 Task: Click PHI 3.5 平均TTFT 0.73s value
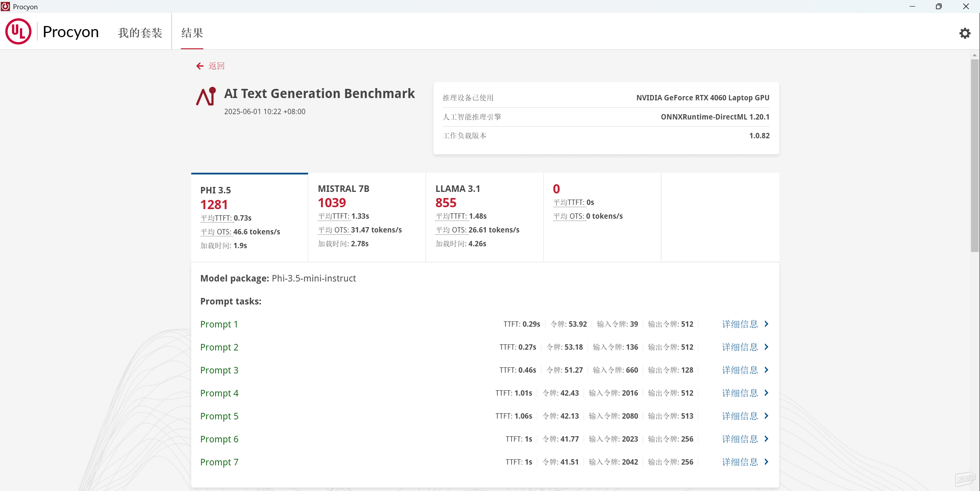(243, 218)
